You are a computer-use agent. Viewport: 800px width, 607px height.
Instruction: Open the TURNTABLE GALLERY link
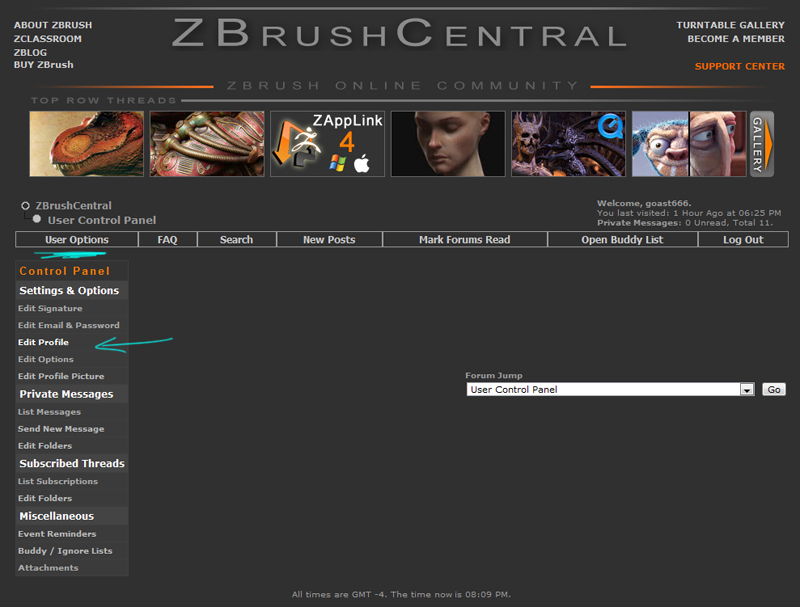(731, 25)
